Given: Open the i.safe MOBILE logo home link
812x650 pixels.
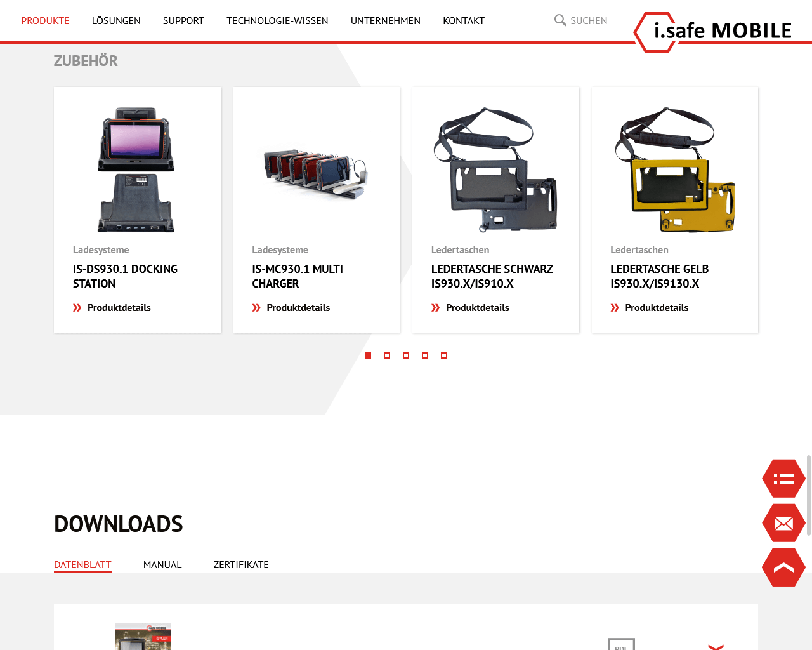Looking at the screenshot, I should tap(714, 31).
